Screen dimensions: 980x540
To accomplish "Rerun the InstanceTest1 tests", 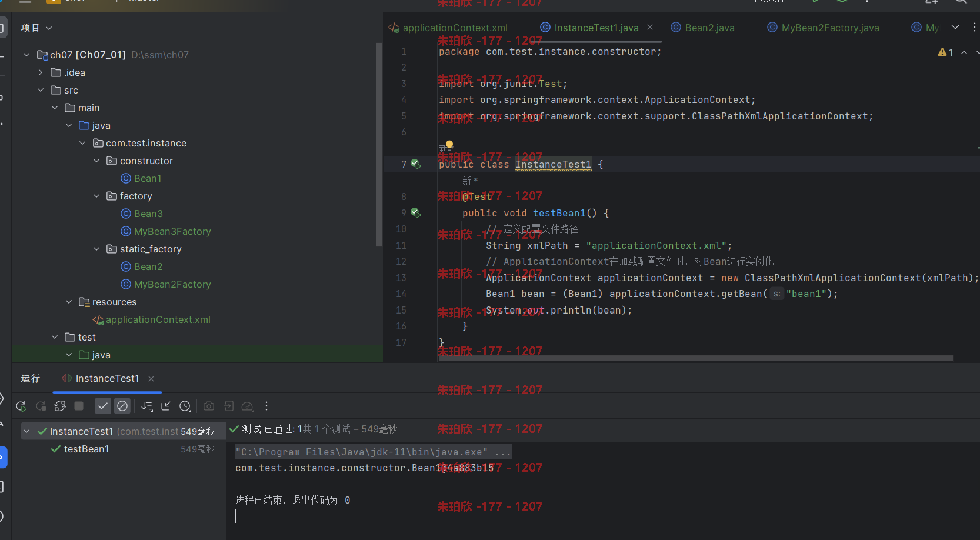I will 21,406.
